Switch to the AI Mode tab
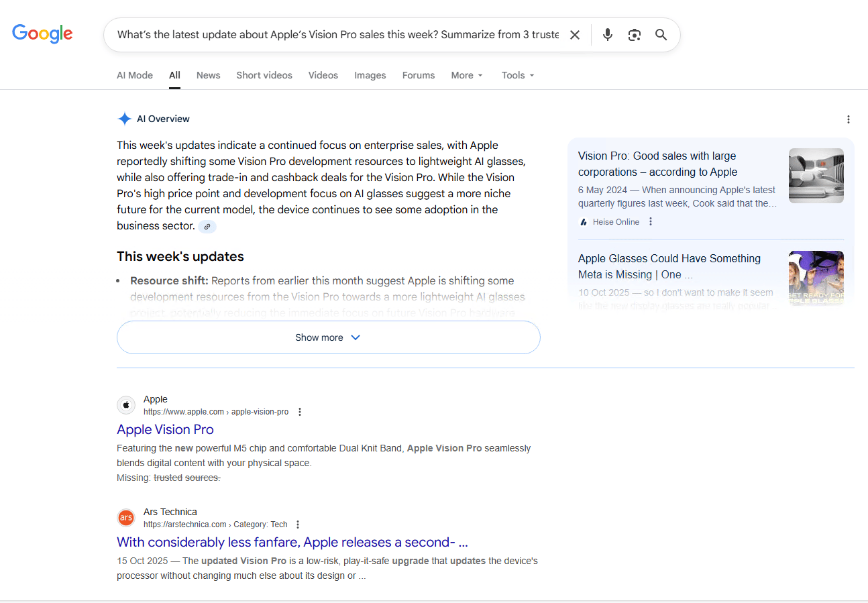 [135, 75]
